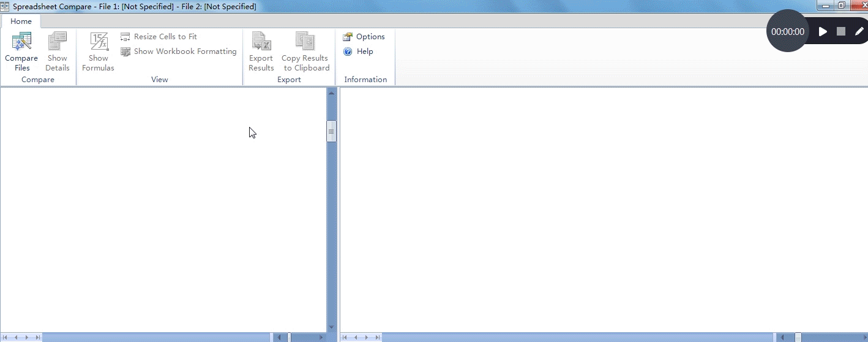Screen dimensions: 868x342
Task: Enable Show Workbook Formatting
Action: (179, 51)
